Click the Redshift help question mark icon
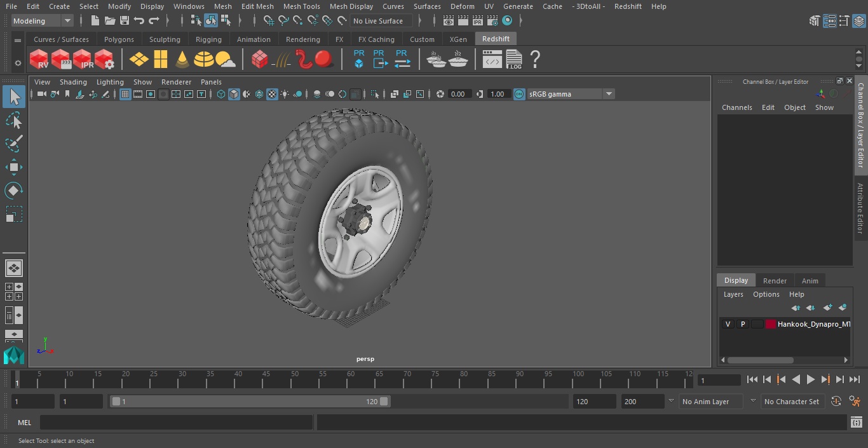The image size is (868, 448). point(535,60)
